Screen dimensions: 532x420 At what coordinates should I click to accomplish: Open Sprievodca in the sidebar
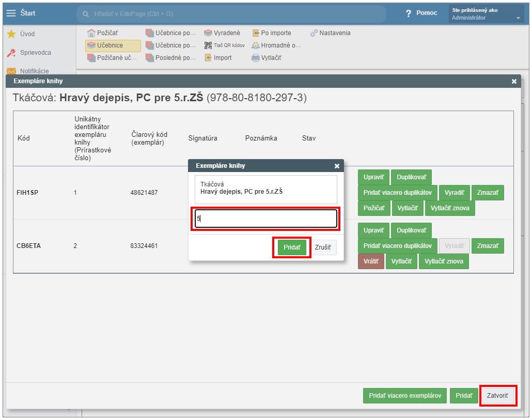tap(35, 53)
